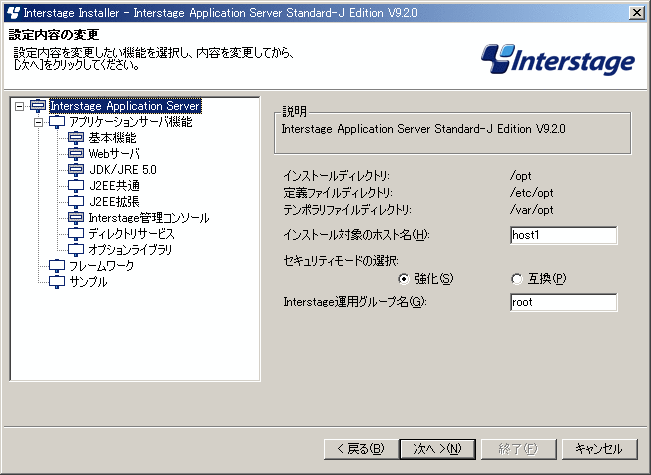The height and width of the screenshot is (475, 651).
Task: Collapse the Interstage Application Server root node
Action: click(x=19, y=106)
